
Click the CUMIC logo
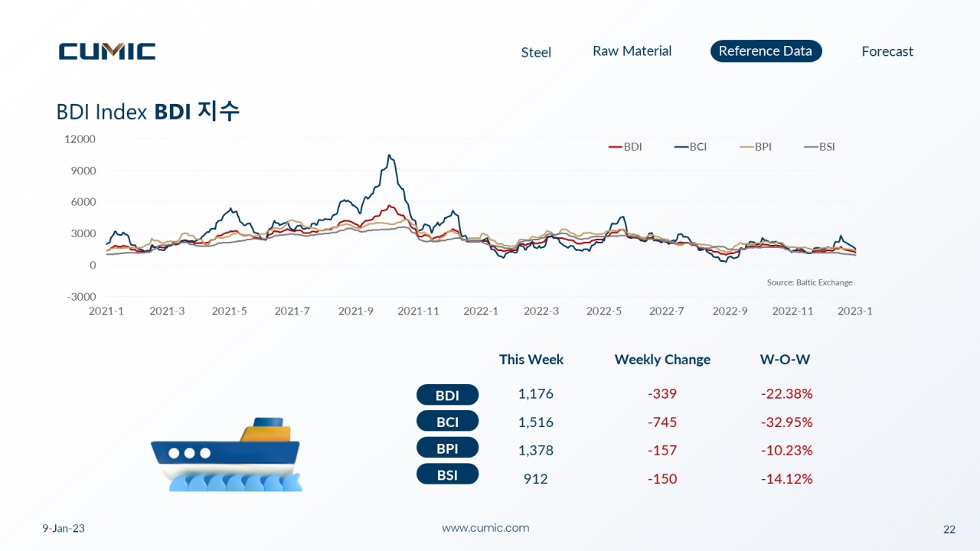tap(107, 51)
